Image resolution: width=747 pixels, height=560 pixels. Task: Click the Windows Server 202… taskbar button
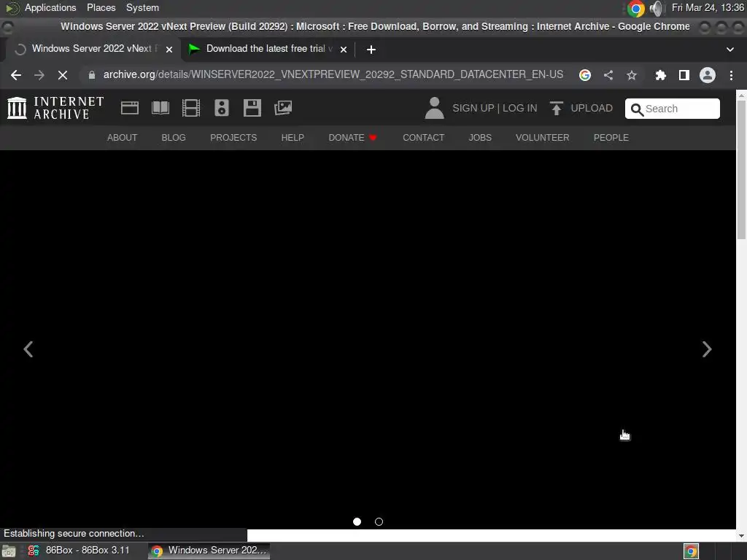tap(209, 551)
